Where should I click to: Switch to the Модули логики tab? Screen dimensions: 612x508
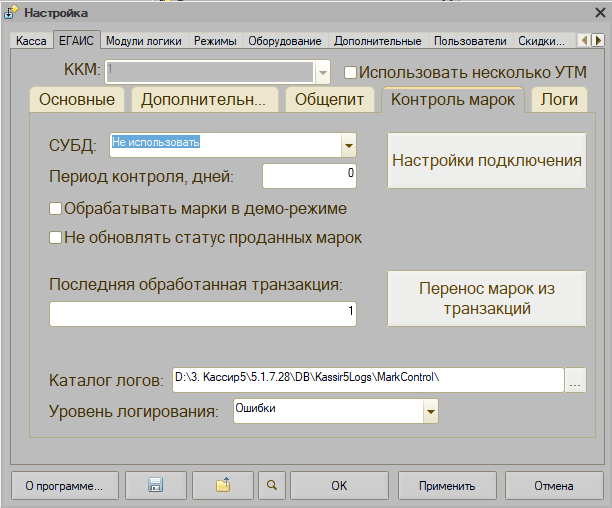point(145,41)
